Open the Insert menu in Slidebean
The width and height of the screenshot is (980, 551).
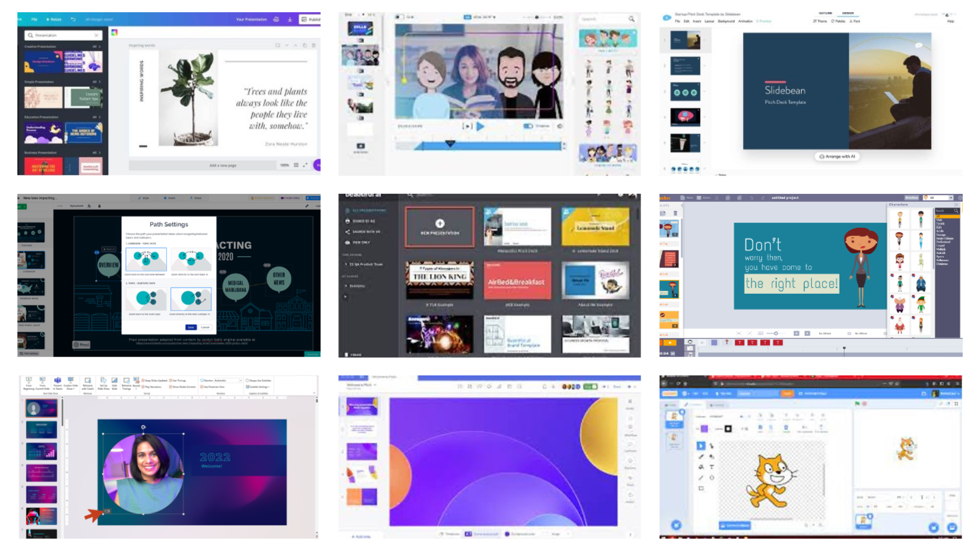(x=697, y=21)
